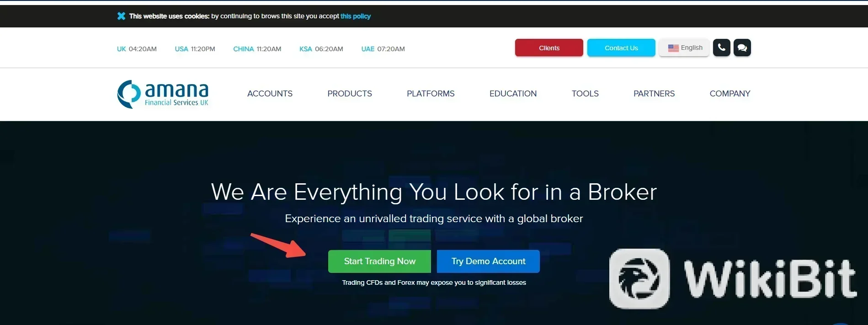Expand the ACCOUNTS menu

point(270,94)
